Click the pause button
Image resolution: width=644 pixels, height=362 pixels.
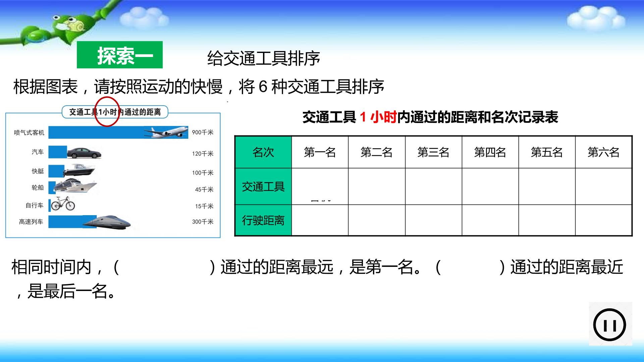click(610, 324)
